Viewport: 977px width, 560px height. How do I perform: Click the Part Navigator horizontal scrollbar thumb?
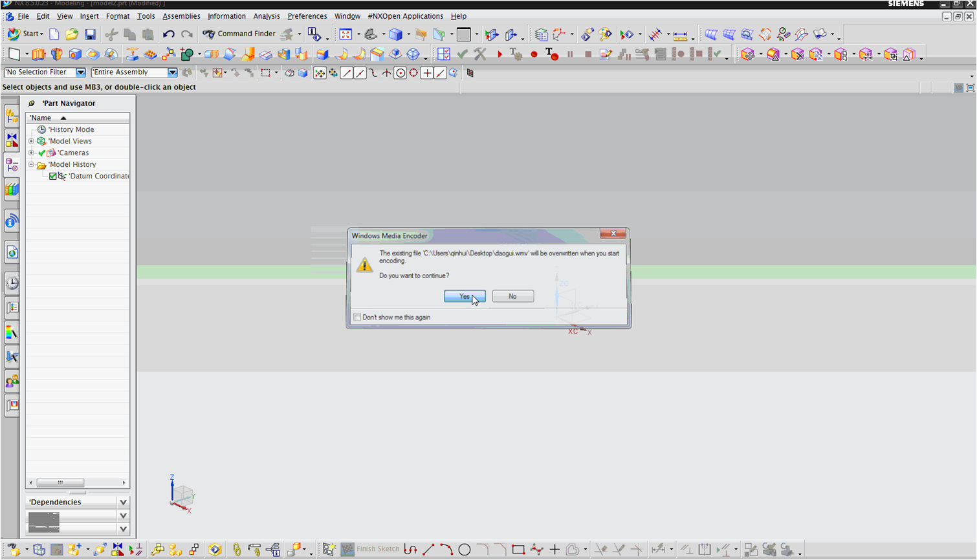click(x=60, y=482)
